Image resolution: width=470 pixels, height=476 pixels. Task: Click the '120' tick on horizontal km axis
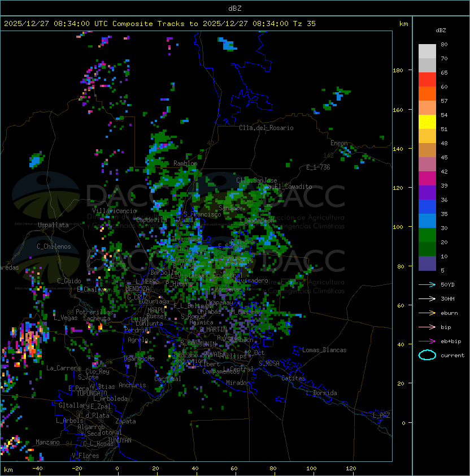351,469
